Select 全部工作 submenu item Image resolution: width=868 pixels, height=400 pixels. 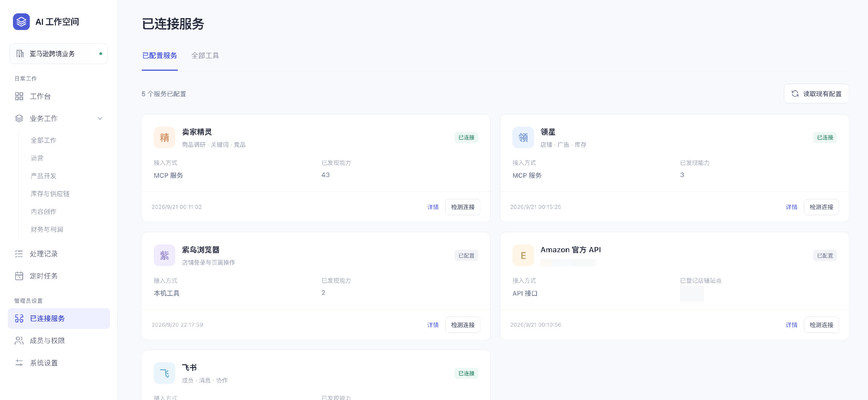point(44,140)
